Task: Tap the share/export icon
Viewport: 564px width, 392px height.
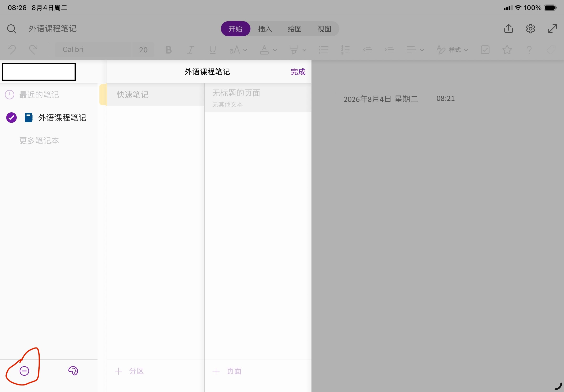Action: pyautogui.click(x=509, y=28)
